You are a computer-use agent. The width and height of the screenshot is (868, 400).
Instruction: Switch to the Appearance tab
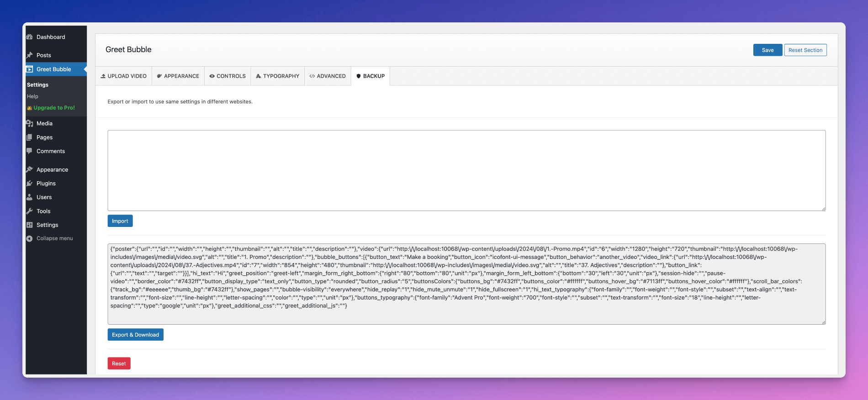click(x=178, y=76)
